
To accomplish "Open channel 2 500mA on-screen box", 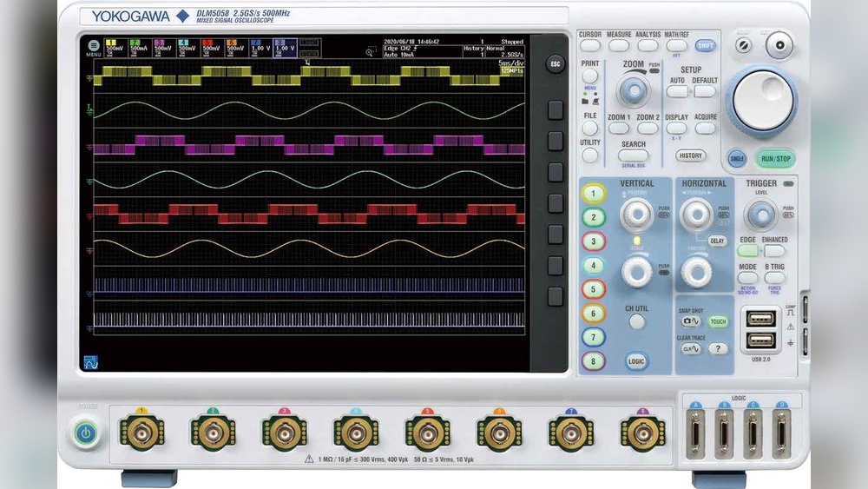I will click(140, 48).
